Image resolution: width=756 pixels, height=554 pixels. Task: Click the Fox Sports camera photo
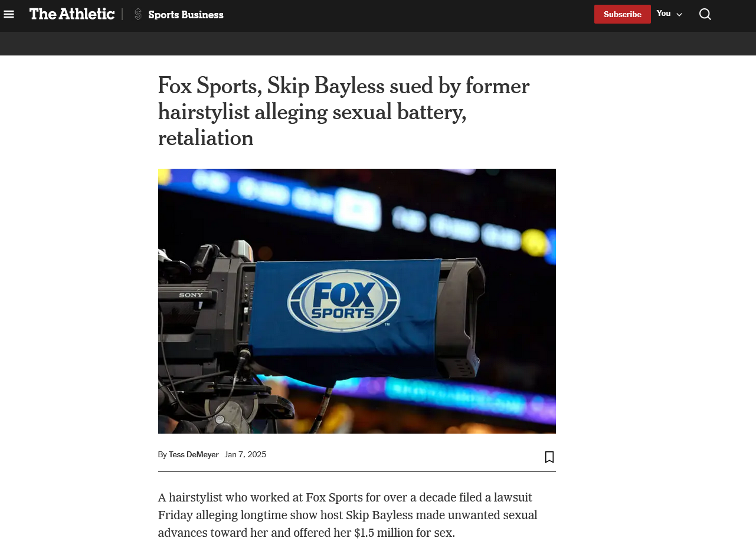tap(357, 301)
